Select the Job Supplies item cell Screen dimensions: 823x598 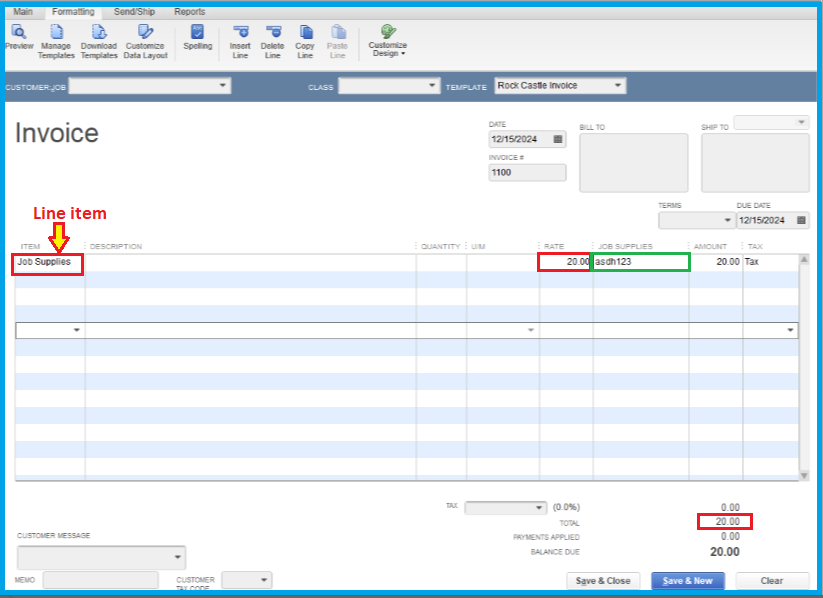[x=48, y=263]
